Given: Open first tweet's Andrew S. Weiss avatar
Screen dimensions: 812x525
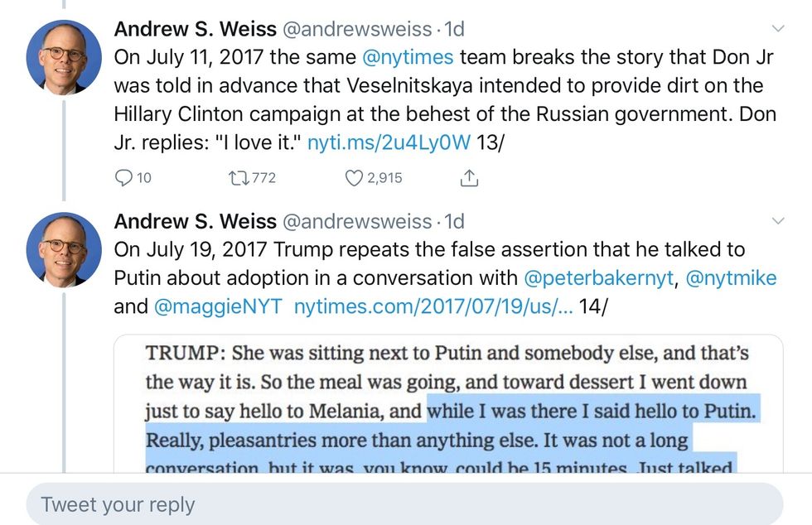Looking at the screenshot, I should [64, 57].
